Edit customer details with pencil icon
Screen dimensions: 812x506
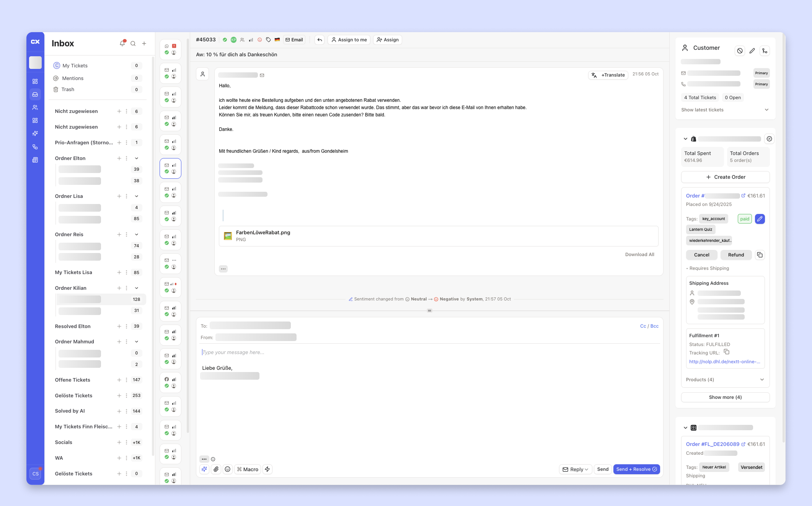(752, 51)
